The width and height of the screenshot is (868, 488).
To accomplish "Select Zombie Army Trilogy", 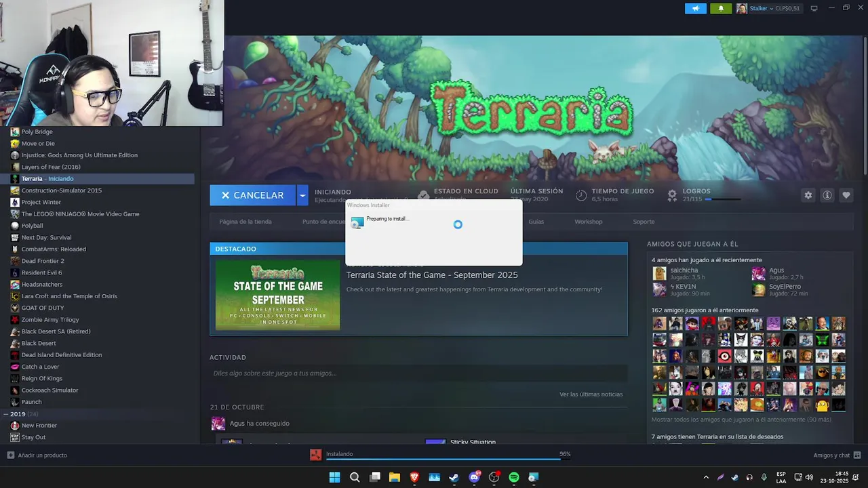I will (50, 320).
